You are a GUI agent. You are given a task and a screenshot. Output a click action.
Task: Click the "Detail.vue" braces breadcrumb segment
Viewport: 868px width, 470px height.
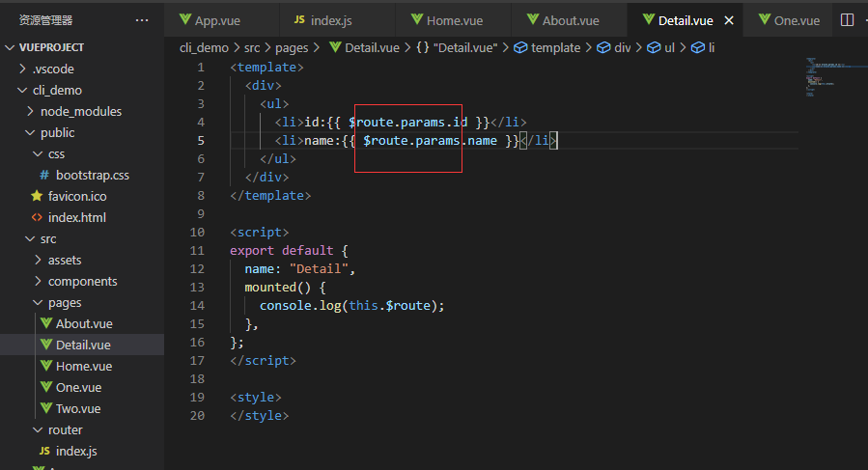pyautogui.click(x=457, y=48)
